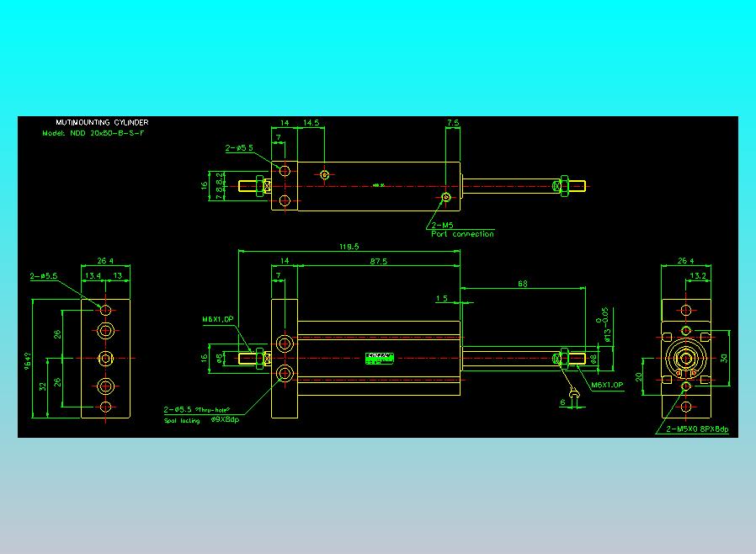The image size is (756, 554).
Task: Click the "6" wrench flat dimension
Action: [x=562, y=402]
